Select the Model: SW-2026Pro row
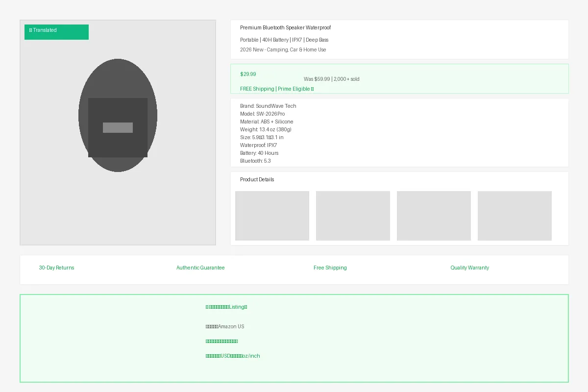This screenshot has width=588, height=392. point(262,114)
